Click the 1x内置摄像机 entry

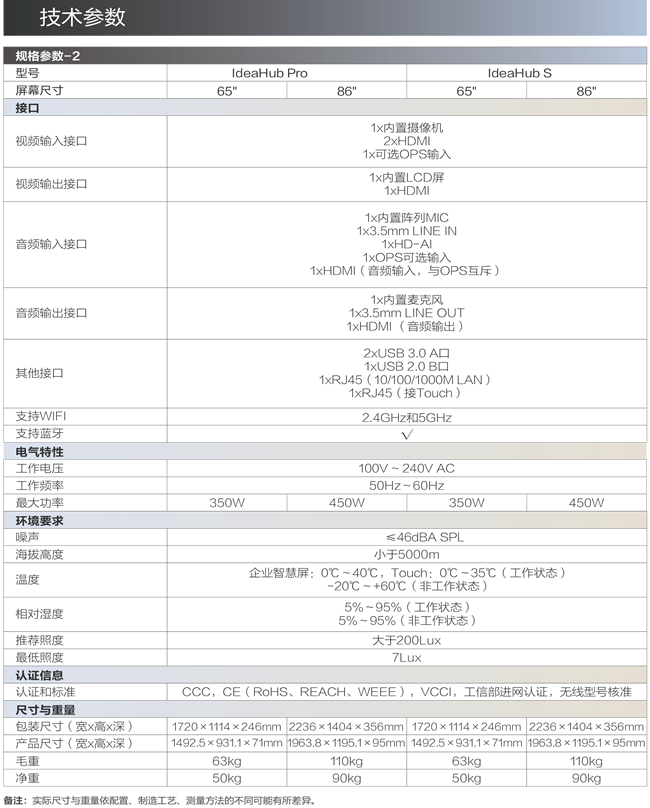tap(407, 127)
